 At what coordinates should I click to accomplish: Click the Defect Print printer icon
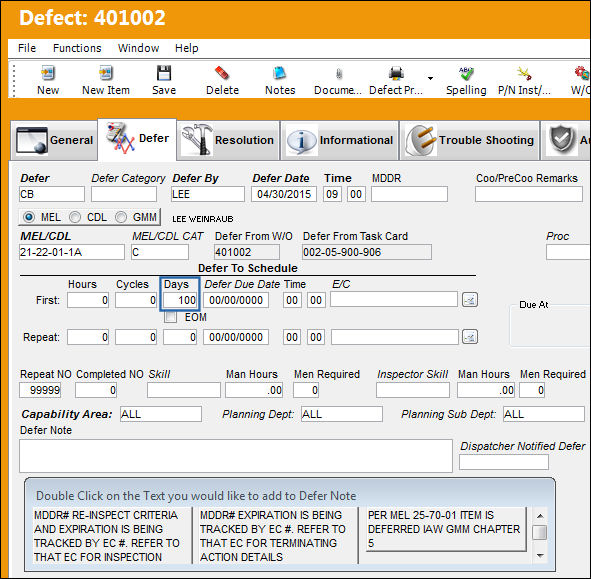coord(396,73)
